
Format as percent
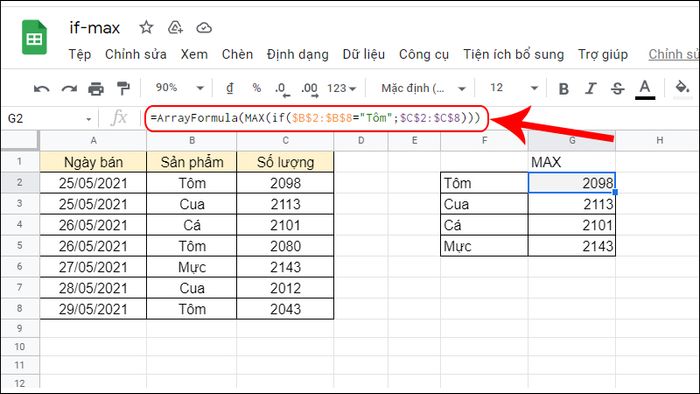(x=256, y=88)
